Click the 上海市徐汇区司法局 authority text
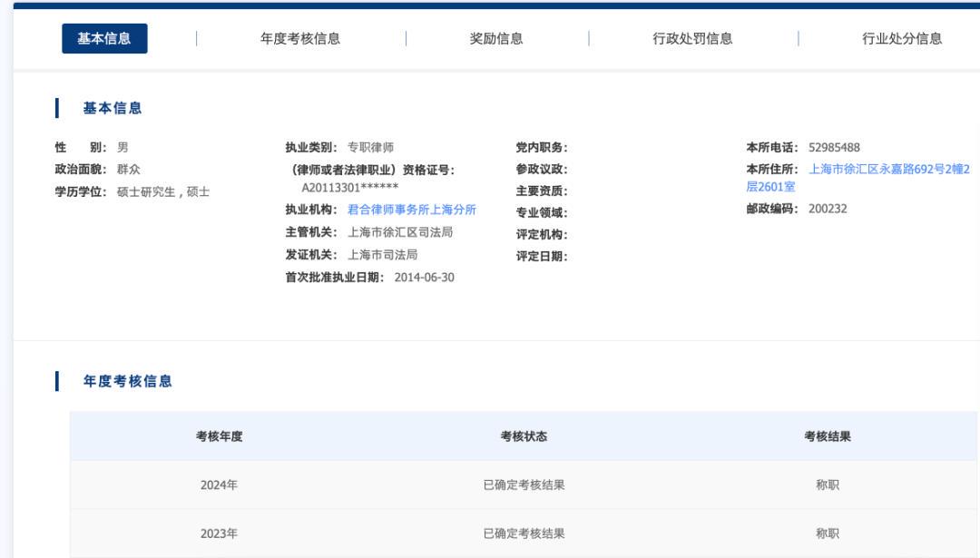This screenshot has width=980, height=558. pos(400,232)
